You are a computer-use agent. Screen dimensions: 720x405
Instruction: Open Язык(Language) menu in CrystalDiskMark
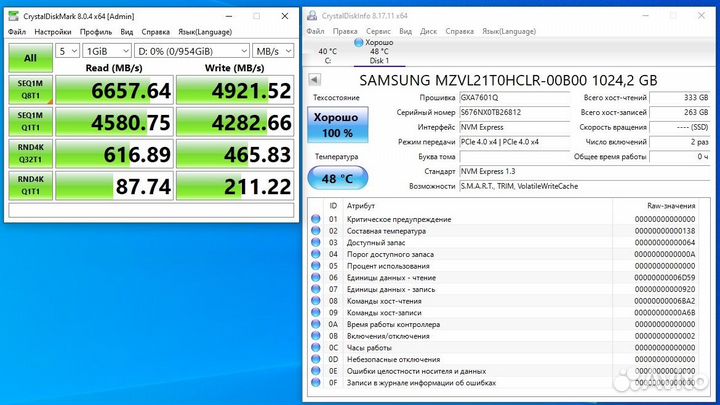[x=205, y=32]
